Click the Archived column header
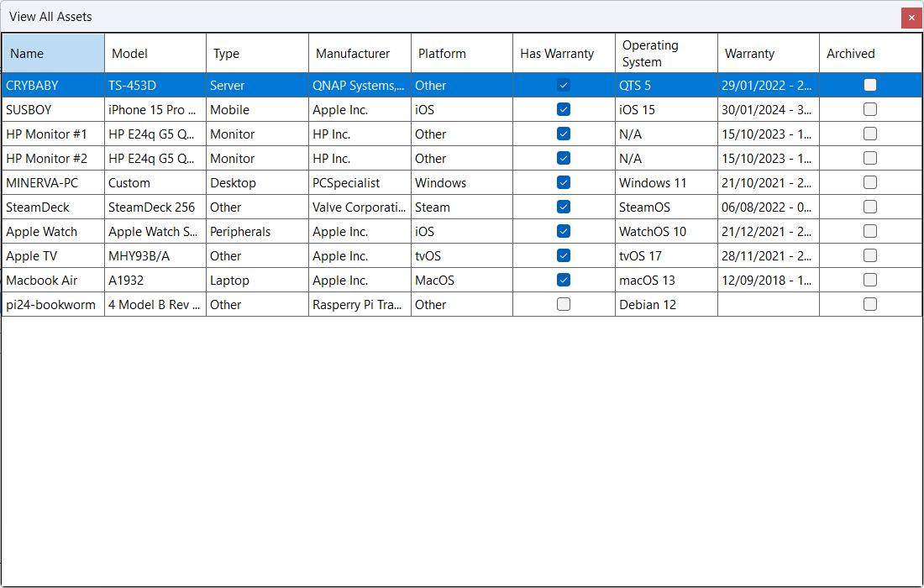Image resolution: width=924 pixels, height=588 pixels. tap(869, 54)
